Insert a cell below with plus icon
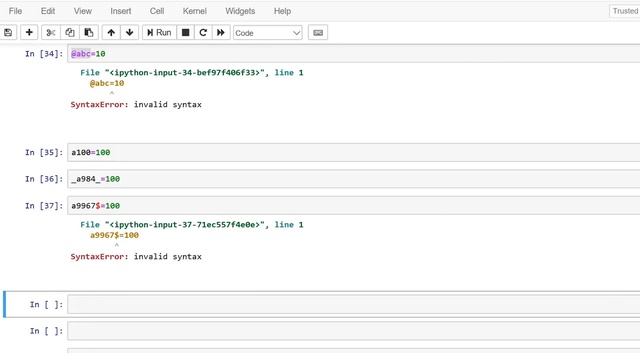This screenshot has width=640, height=360. 29,33
